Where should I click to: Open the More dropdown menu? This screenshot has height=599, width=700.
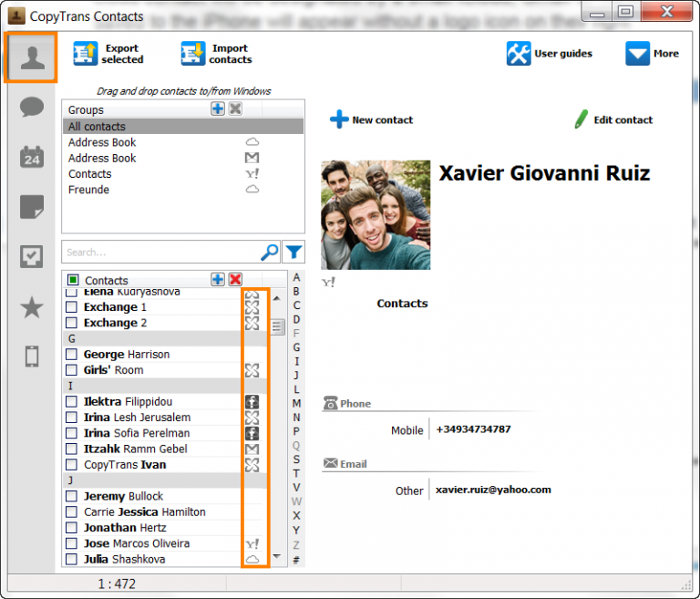(x=652, y=54)
